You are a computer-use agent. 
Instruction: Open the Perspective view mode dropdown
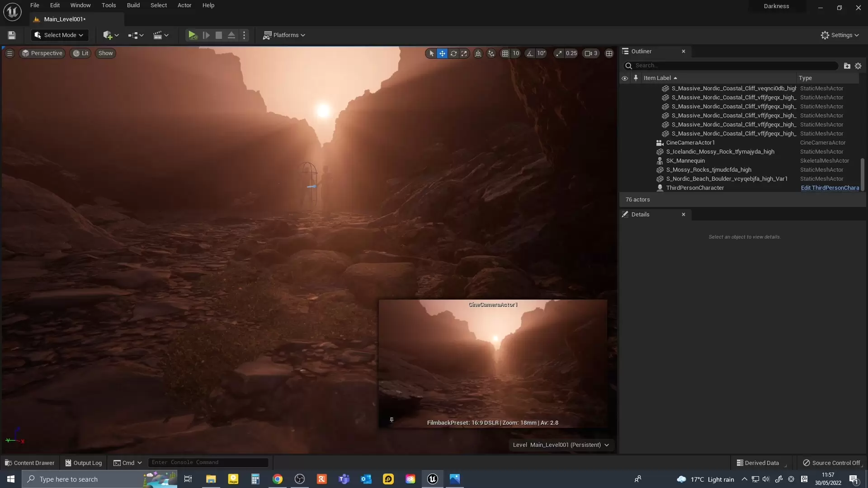(x=42, y=53)
